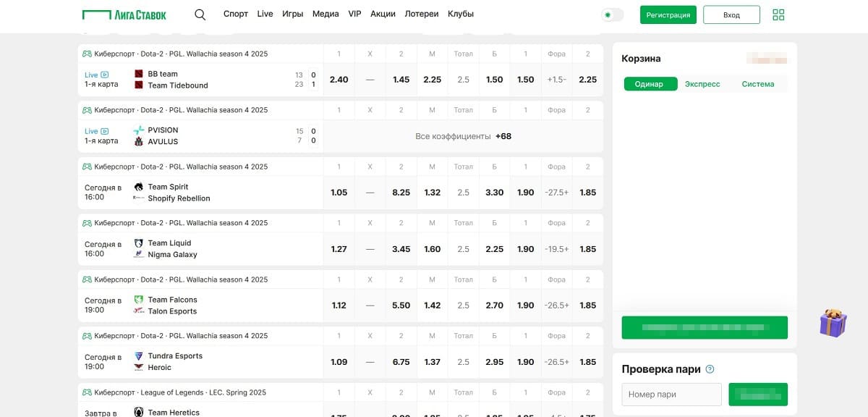868x417 pixels.
Task: Select total over 2.70 for Team Falcons
Action: (x=494, y=306)
